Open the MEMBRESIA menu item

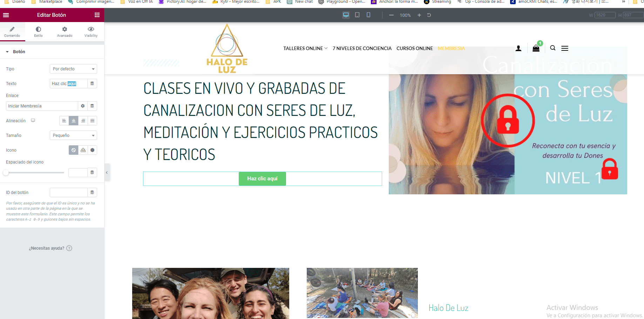point(451,48)
